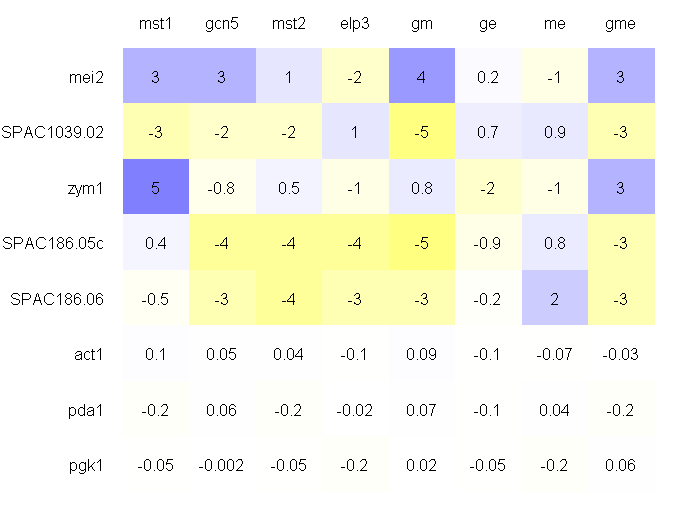Click the SPAC186.05c mst1 cell showing 0.4
674x512 pixels.
tap(155, 242)
